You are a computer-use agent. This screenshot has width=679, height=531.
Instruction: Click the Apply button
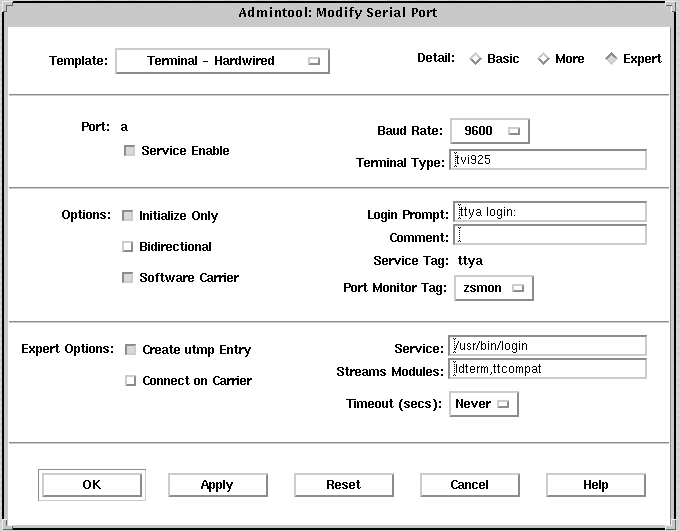217,485
